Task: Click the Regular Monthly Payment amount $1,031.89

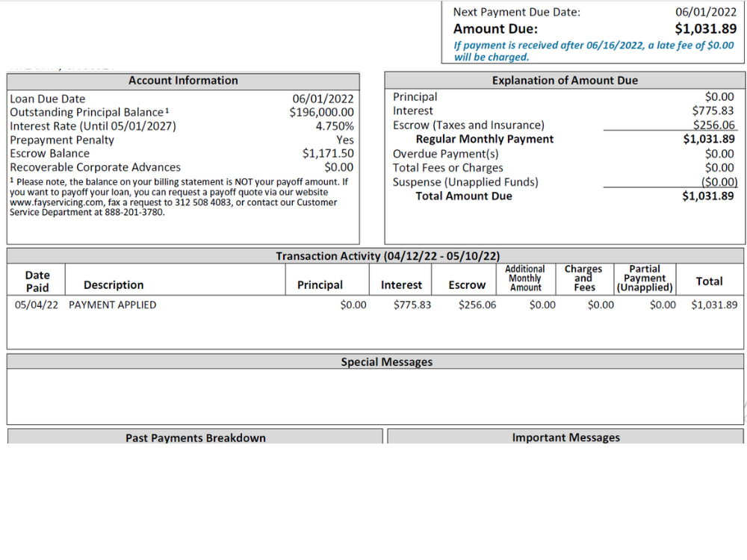Action: point(709,139)
